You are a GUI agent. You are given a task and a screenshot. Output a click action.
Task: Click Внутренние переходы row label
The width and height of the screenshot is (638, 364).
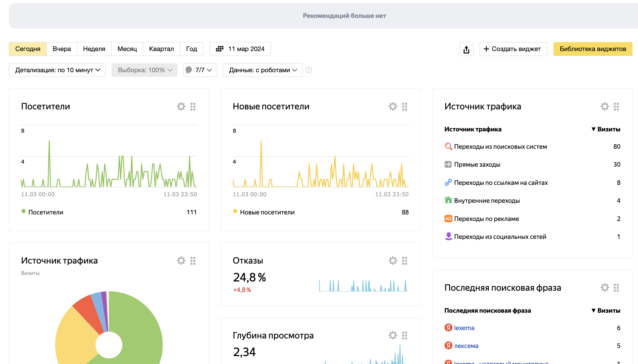tap(487, 201)
